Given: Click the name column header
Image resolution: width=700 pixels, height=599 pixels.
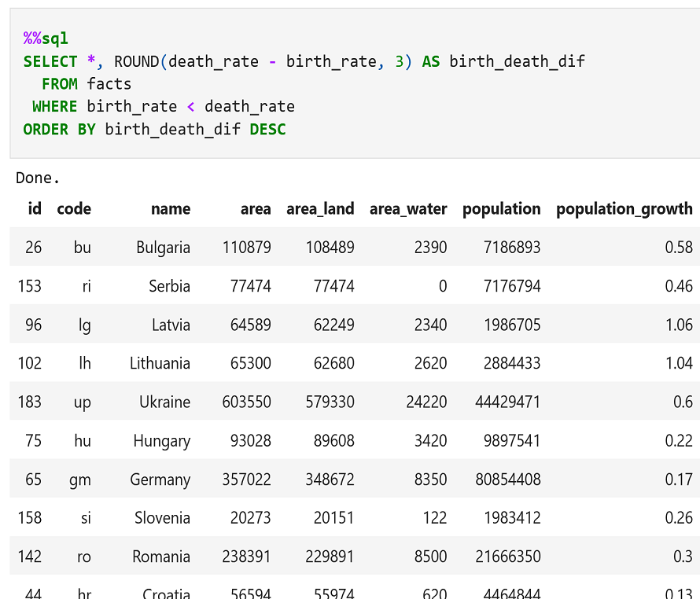Looking at the screenshot, I should [x=170, y=208].
